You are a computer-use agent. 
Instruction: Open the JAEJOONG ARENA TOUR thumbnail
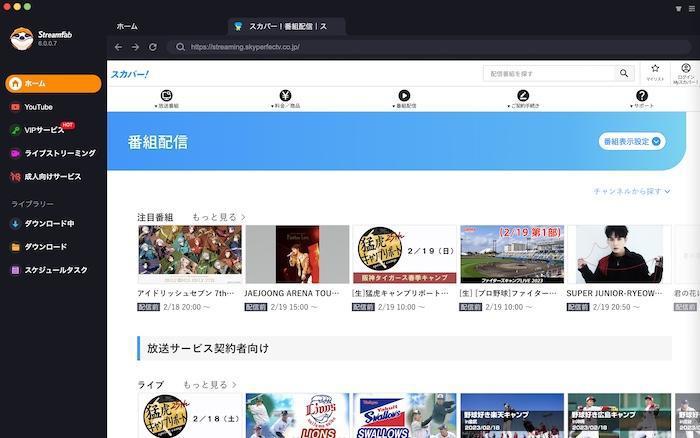(x=297, y=254)
